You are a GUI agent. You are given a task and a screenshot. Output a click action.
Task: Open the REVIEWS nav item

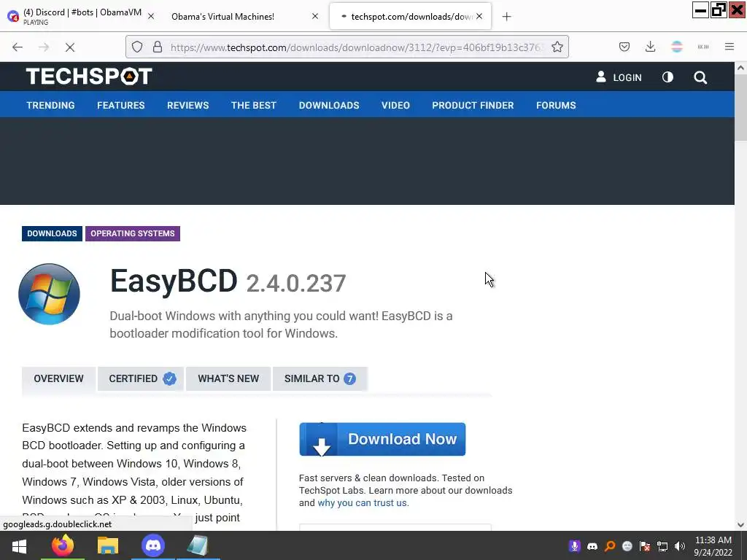pyautogui.click(x=187, y=105)
